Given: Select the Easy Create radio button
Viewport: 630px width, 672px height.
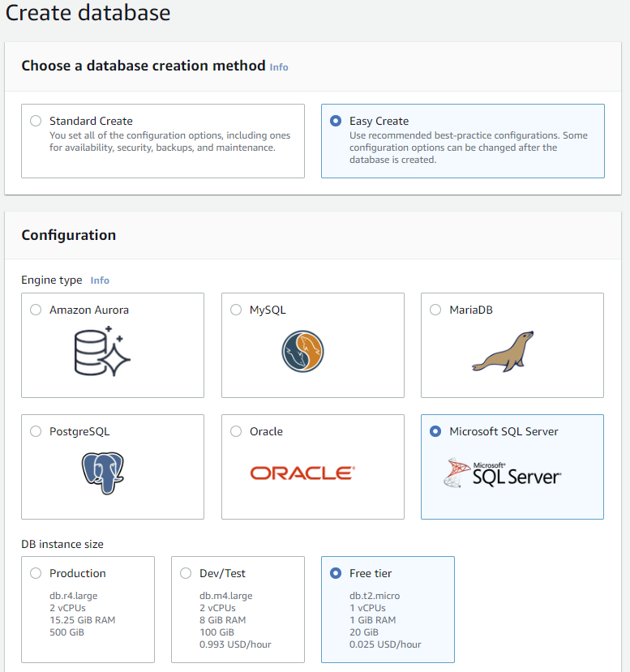Looking at the screenshot, I should tap(336, 121).
